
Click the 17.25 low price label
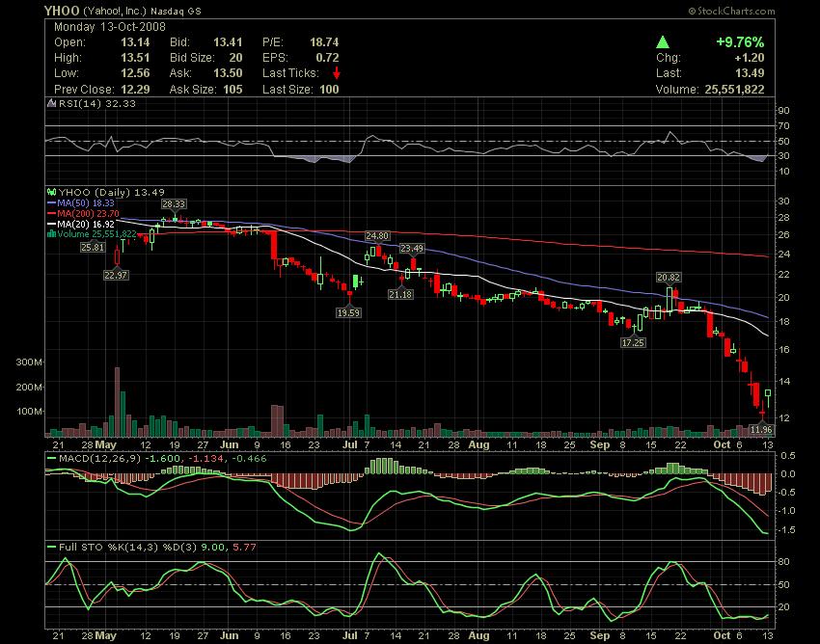(x=633, y=343)
